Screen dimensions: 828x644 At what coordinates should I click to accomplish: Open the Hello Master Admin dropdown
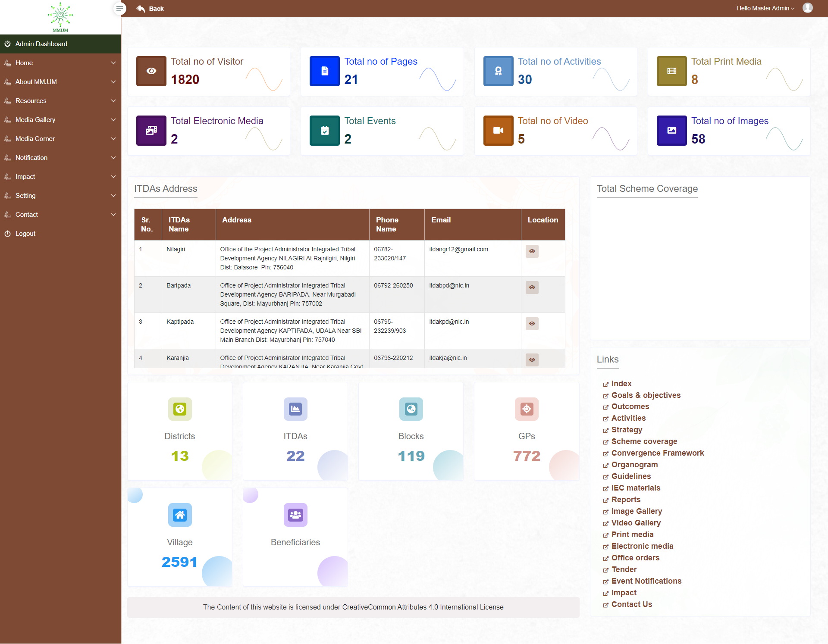coord(765,8)
